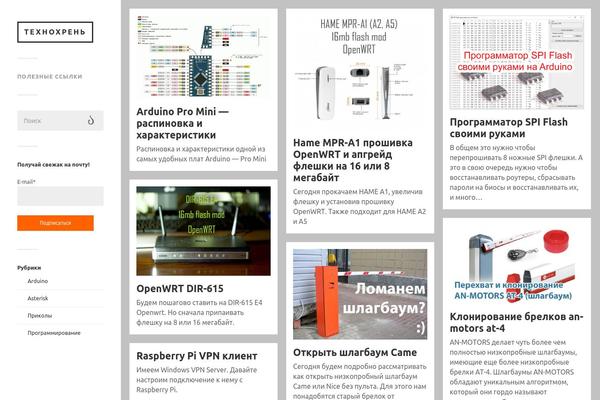The height and width of the screenshot is (400, 600).
Task: Click excerpt 'Имеем Windows VPN Server'
Action: coord(183,370)
